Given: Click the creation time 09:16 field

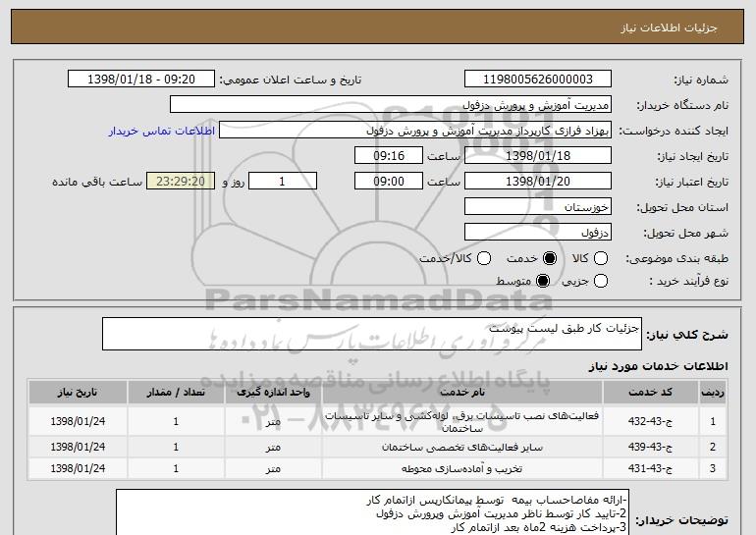Looking at the screenshot, I should coord(389,156).
